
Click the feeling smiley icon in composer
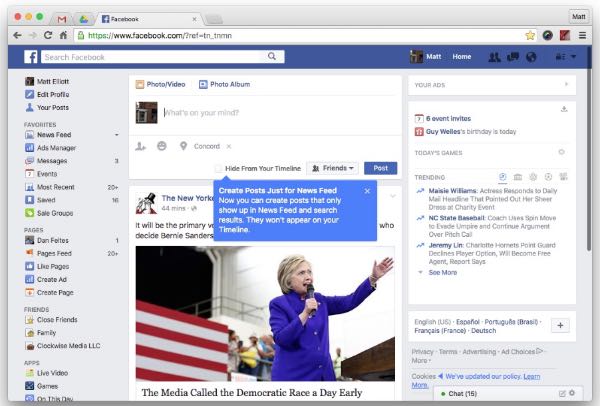click(162, 146)
